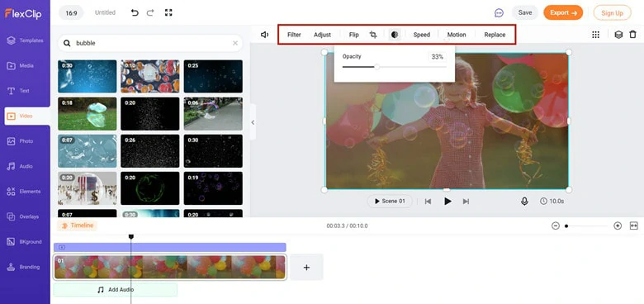Click the 10.0s duration indicator

click(552, 202)
